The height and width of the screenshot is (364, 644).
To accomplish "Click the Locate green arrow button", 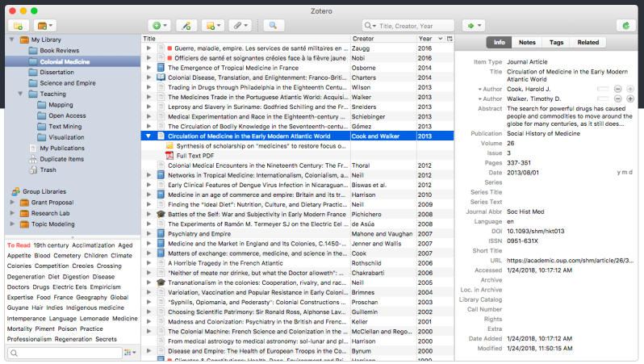I will (473, 26).
